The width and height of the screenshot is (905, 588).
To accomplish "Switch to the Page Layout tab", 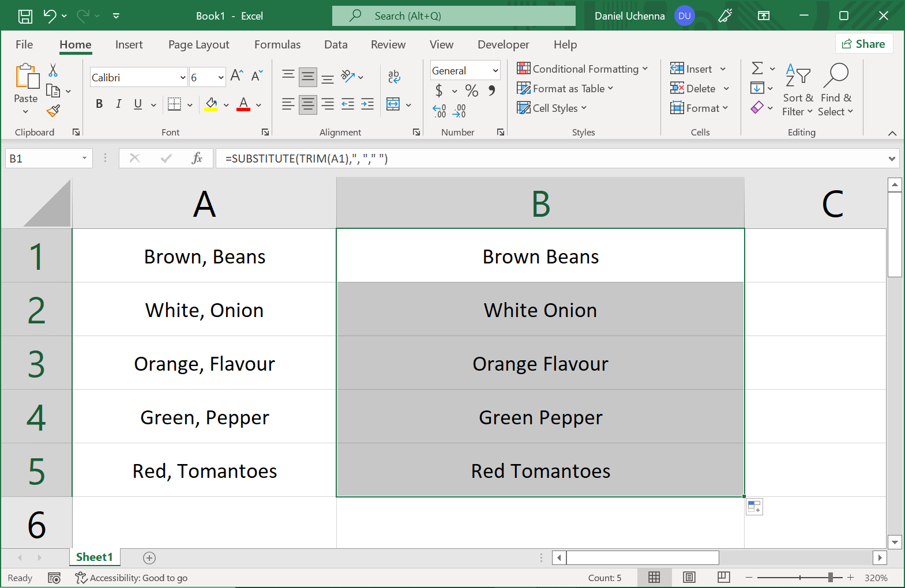I will point(198,44).
